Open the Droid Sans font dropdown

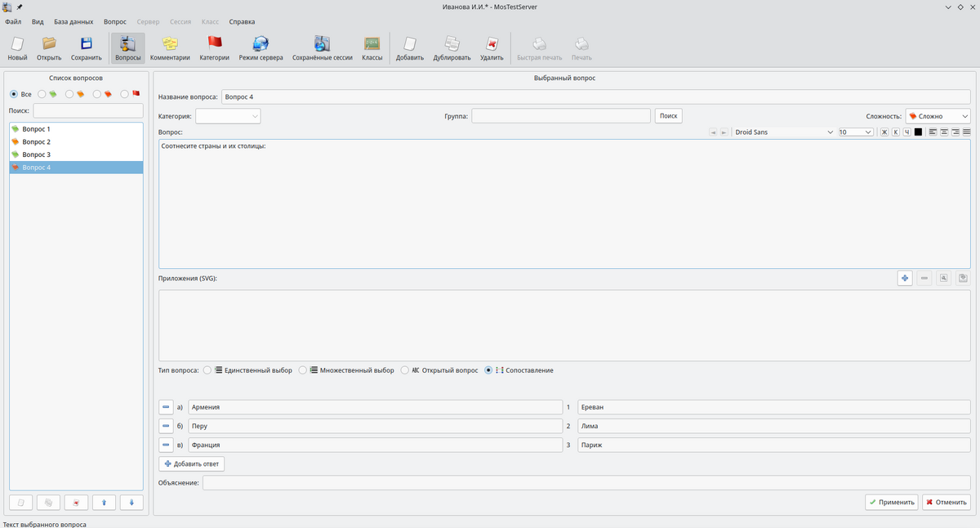coord(784,132)
